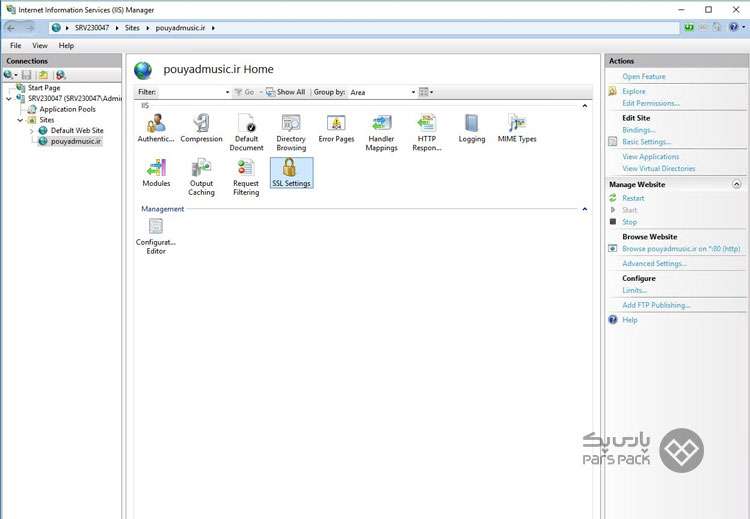
Task: Open the Error Pages feature
Action: tap(336, 128)
